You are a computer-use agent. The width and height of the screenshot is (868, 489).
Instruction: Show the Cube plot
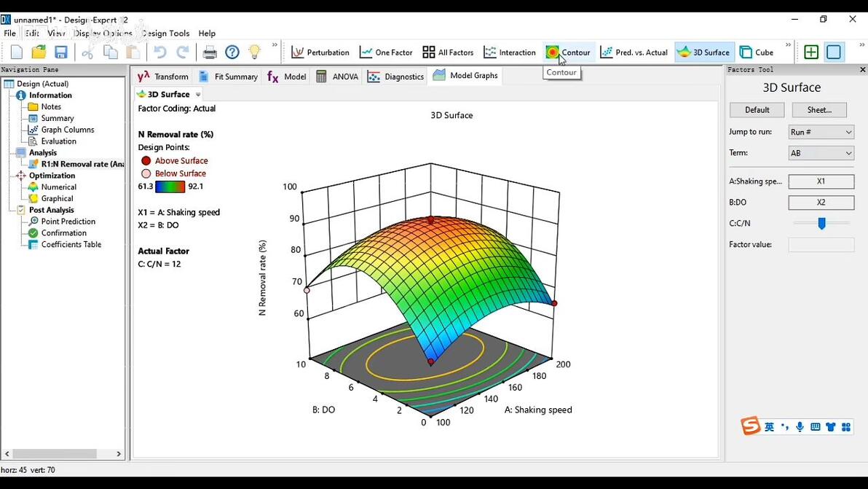coord(757,52)
